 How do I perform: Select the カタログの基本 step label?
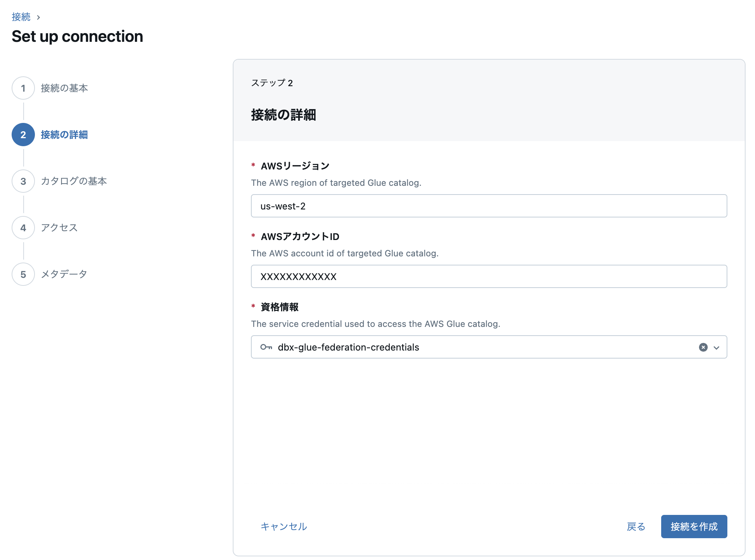[x=74, y=181]
